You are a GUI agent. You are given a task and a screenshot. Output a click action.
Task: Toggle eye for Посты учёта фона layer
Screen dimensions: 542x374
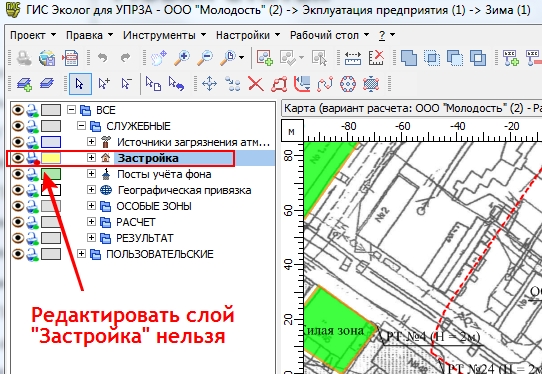click(18, 174)
